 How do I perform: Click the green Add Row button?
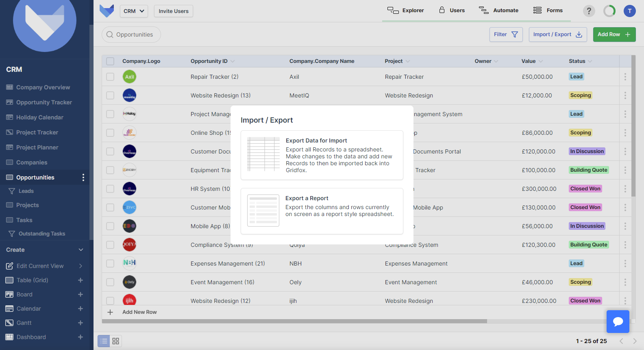pyautogui.click(x=614, y=35)
